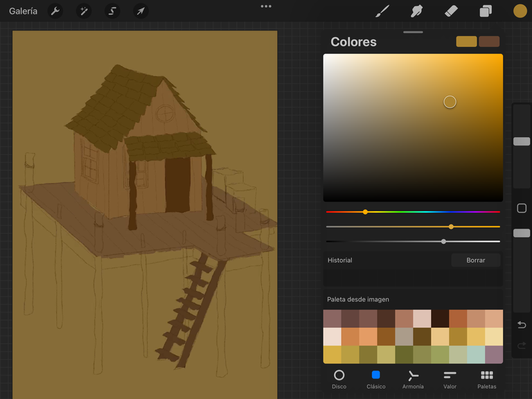Switch to the Armonía color tab
Screen dimensions: 532x399
(413, 380)
